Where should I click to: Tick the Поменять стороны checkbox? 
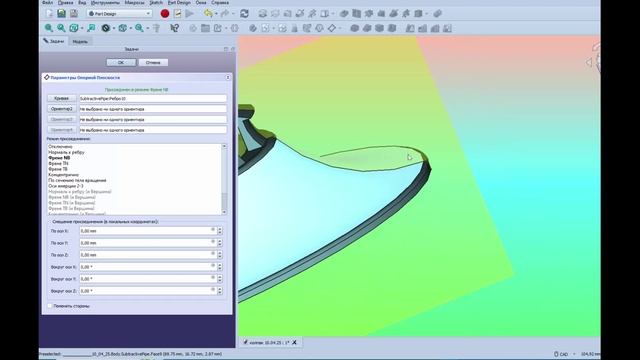point(50,306)
